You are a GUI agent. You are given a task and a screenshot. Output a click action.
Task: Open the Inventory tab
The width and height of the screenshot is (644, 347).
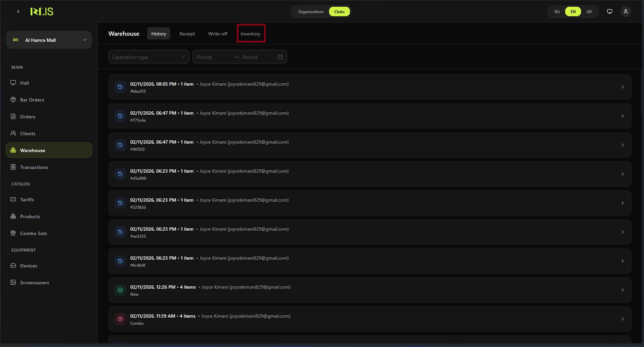pyautogui.click(x=251, y=33)
